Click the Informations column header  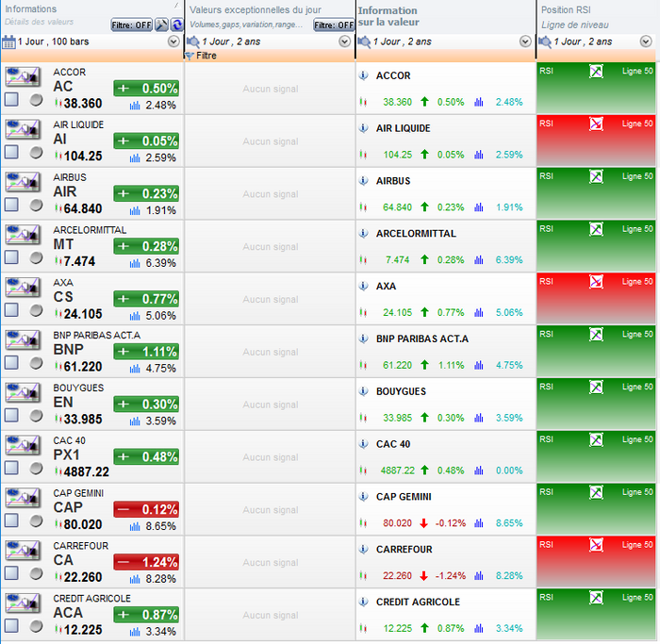pyautogui.click(x=31, y=8)
